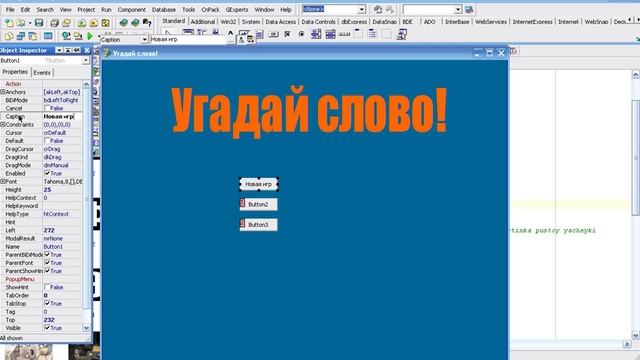Open the desktop layout combo box dropdown
This screenshot has height=360, width=640.
pyautogui.click(x=362, y=9)
